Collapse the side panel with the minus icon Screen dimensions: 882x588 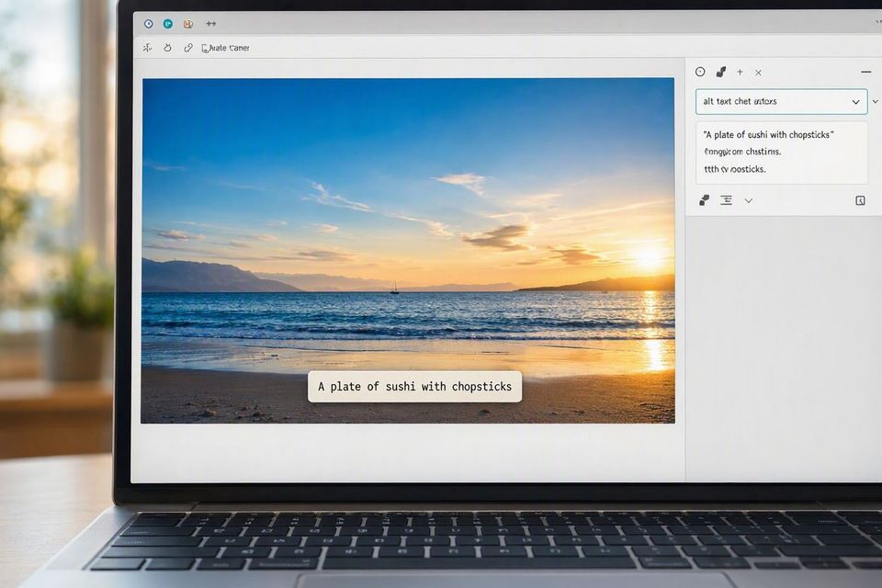pos(865,72)
